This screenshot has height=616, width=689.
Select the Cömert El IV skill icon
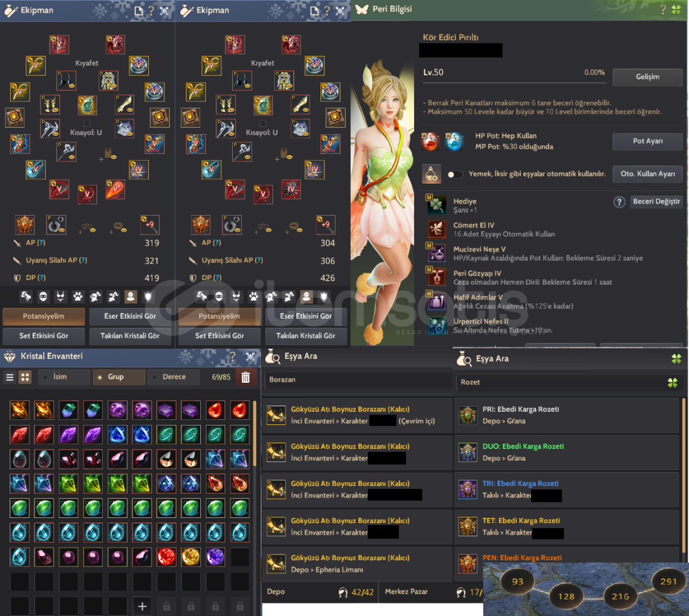436,229
